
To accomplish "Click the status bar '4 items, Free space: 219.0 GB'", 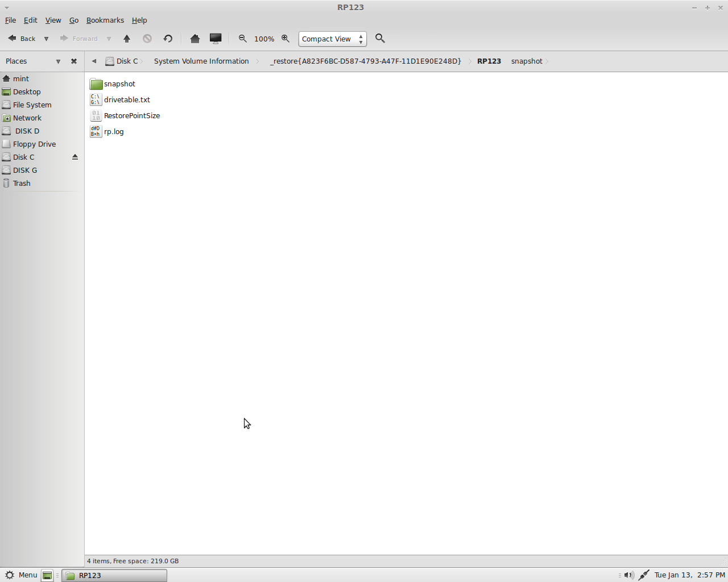I will pyautogui.click(x=133, y=561).
